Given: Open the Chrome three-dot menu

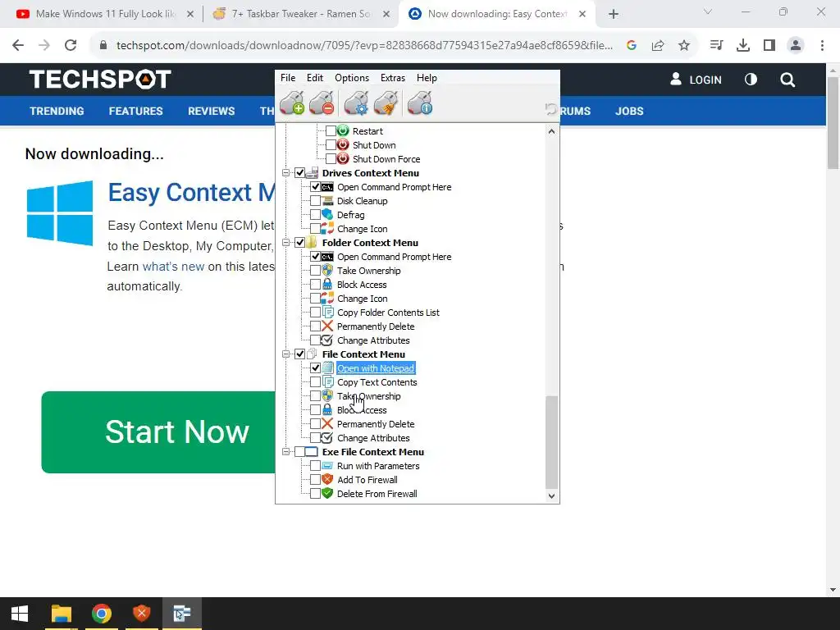Looking at the screenshot, I should click(822, 46).
